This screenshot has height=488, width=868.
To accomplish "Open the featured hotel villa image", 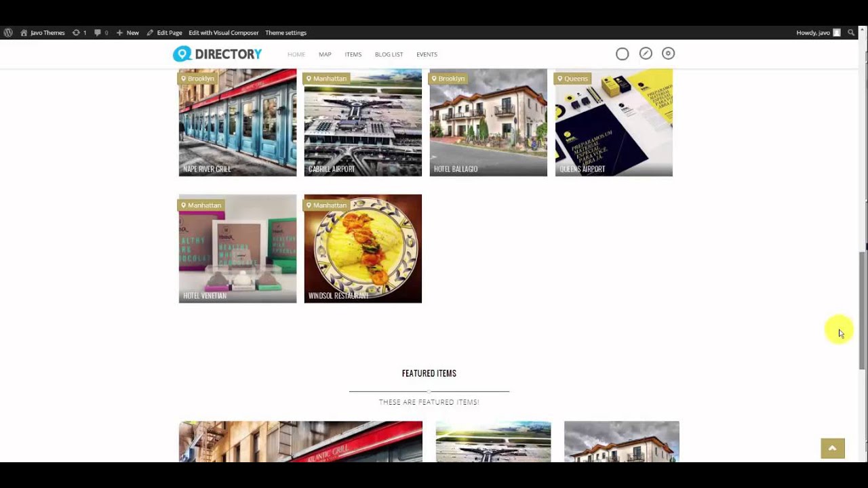I will tap(622, 442).
